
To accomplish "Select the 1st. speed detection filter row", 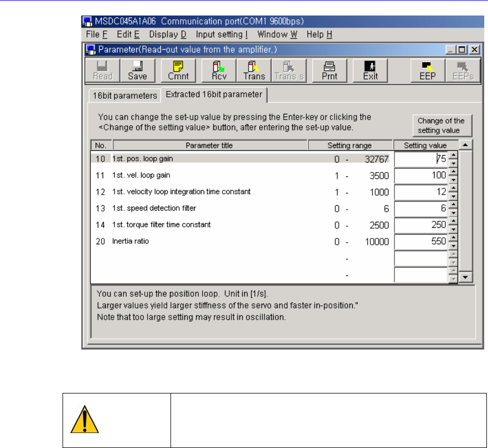I will point(242,208).
